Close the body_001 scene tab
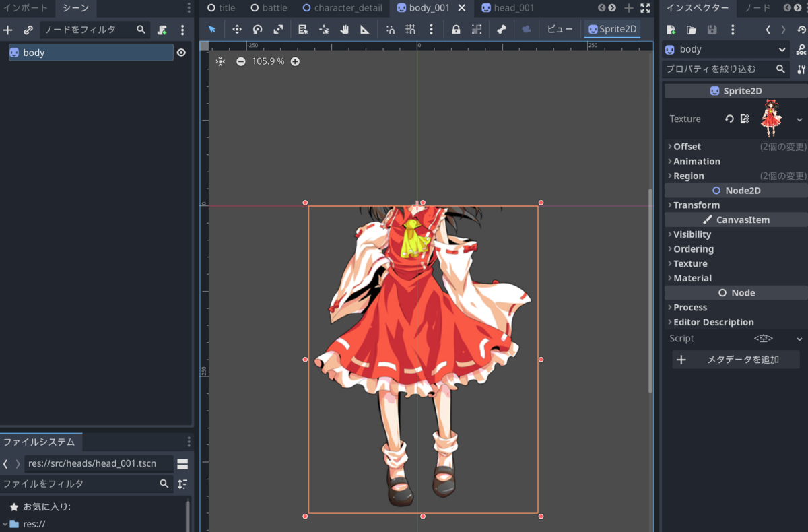 coord(462,8)
